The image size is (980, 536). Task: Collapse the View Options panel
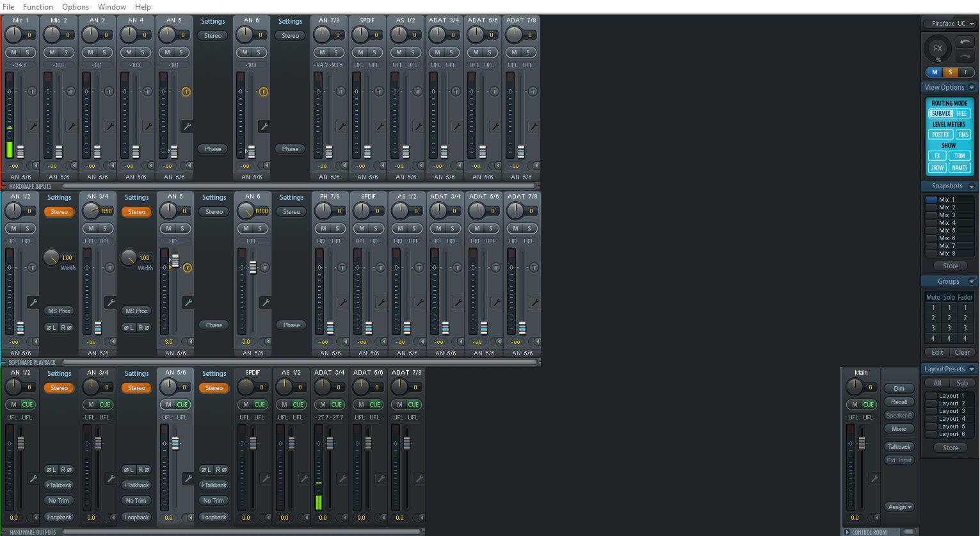(971, 88)
